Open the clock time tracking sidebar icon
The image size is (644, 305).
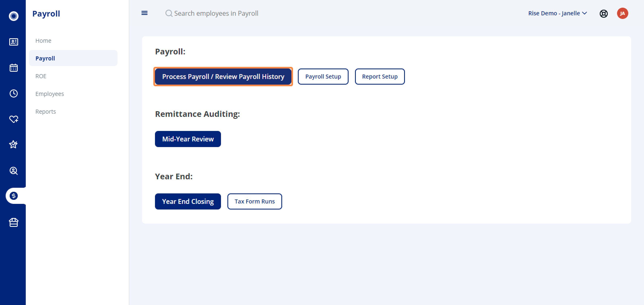pyautogui.click(x=13, y=93)
